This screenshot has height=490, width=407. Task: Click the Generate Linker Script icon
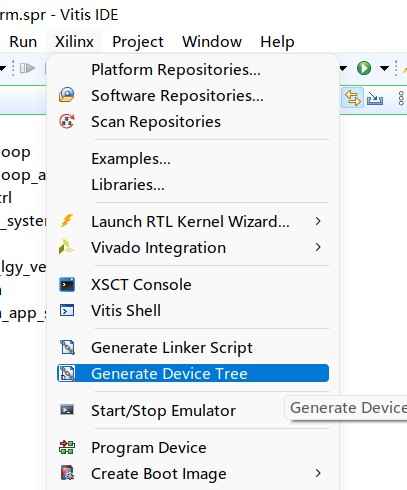pyautogui.click(x=67, y=347)
